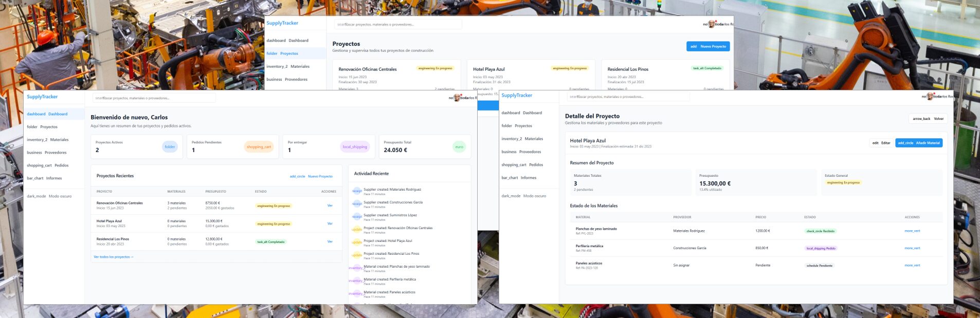The width and height of the screenshot is (980, 318).
Task: Expand actions menu for Paneles acústicos
Action: pos(912,266)
